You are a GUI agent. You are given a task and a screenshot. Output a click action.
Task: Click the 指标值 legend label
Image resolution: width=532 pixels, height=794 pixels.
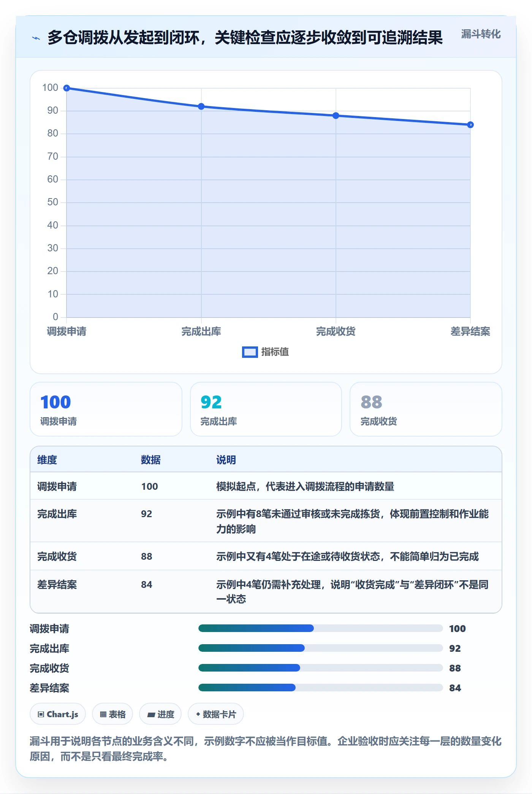point(275,352)
